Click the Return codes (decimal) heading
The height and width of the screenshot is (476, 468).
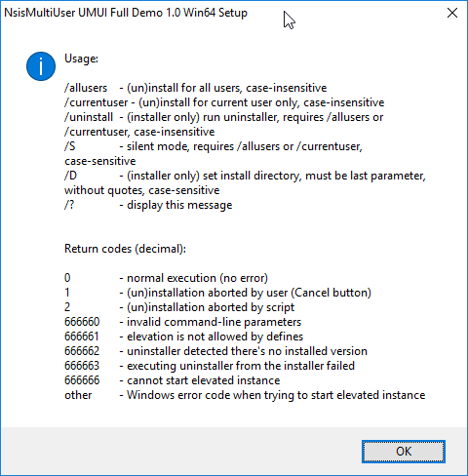point(125,249)
